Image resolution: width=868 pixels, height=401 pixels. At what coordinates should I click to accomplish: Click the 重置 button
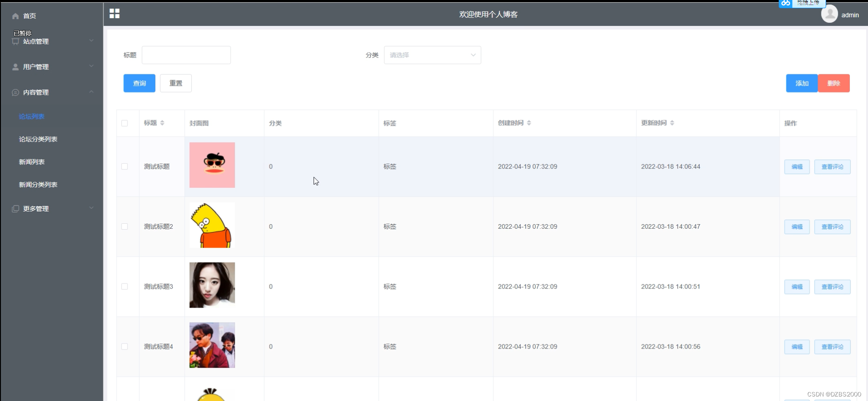pyautogui.click(x=176, y=83)
